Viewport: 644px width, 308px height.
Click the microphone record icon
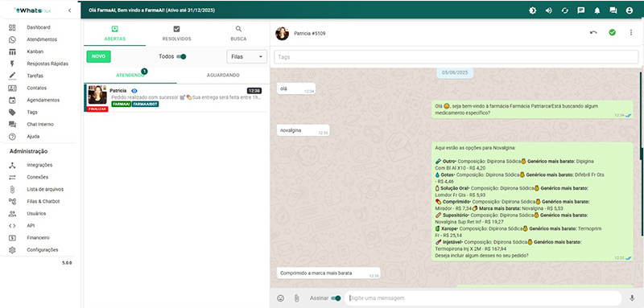pyautogui.click(x=632, y=298)
